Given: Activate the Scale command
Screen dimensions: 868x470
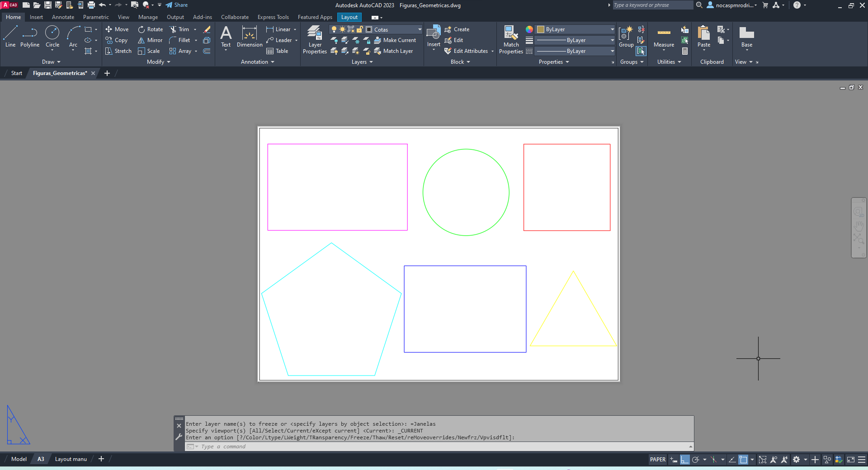Looking at the screenshot, I should pyautogui.click(x=149, y=51).
